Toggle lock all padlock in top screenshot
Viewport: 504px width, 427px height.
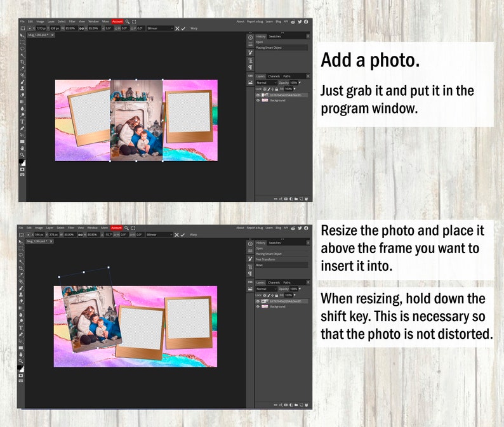[x=276, y=89]
